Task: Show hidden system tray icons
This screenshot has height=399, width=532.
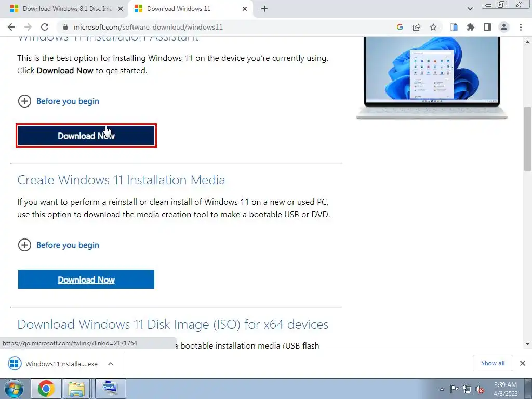Action: [442, 389]
